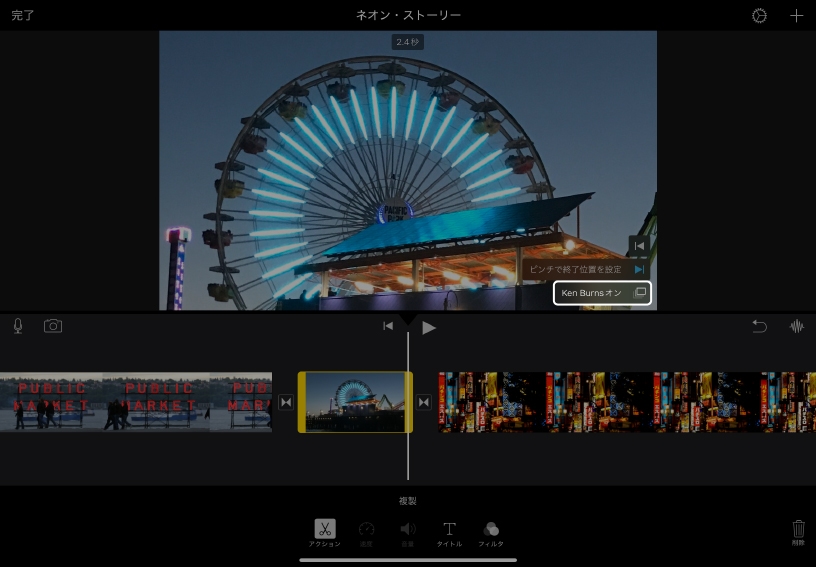Open the 速度 speed controls
This screenshot has width=816, height=567.
366,531
